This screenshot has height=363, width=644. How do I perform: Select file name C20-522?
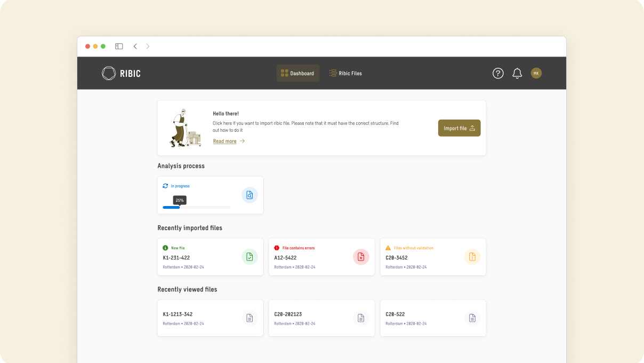(395, 314)
